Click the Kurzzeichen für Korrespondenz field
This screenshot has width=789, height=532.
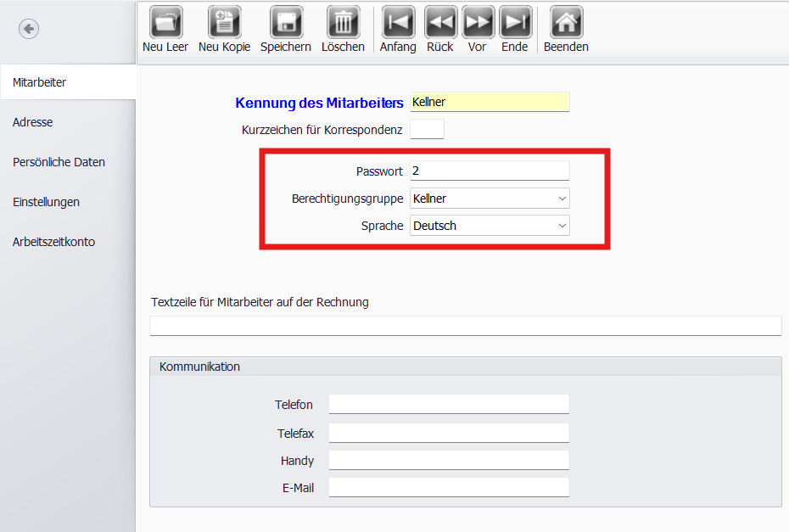[427, 129]
